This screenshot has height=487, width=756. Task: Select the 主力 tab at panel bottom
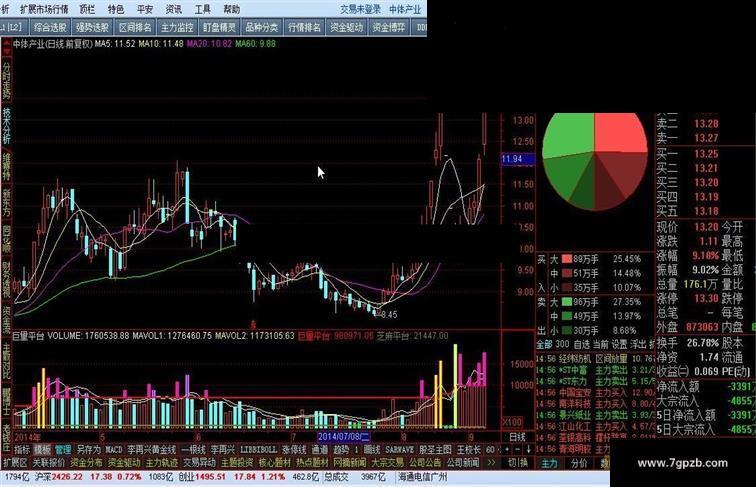click(x=549, y=463)
